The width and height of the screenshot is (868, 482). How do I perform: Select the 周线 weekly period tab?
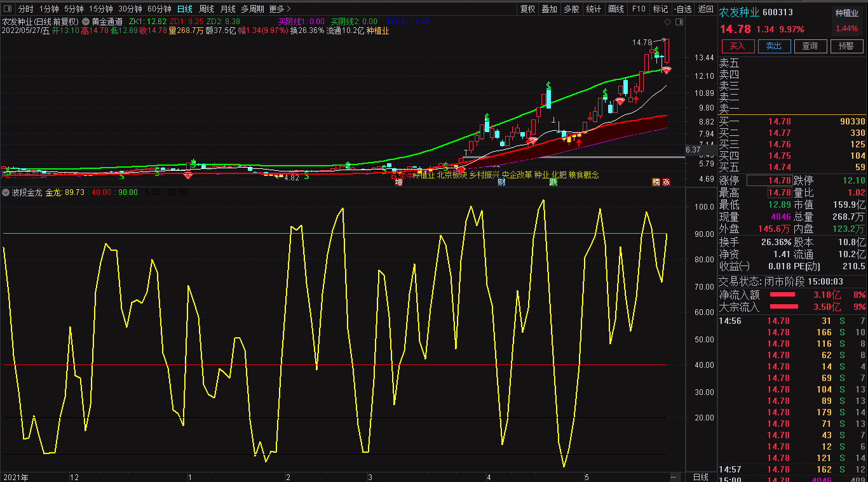207,9
